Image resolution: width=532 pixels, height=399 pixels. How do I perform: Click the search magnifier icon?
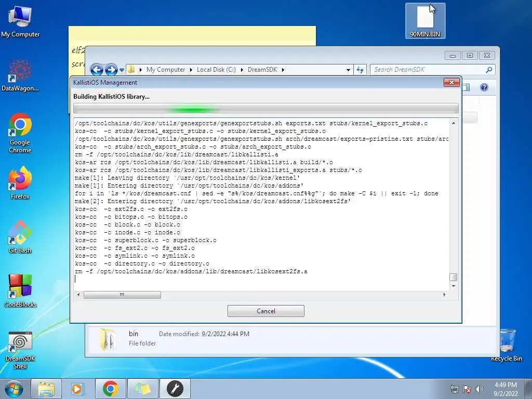point(489,70)
